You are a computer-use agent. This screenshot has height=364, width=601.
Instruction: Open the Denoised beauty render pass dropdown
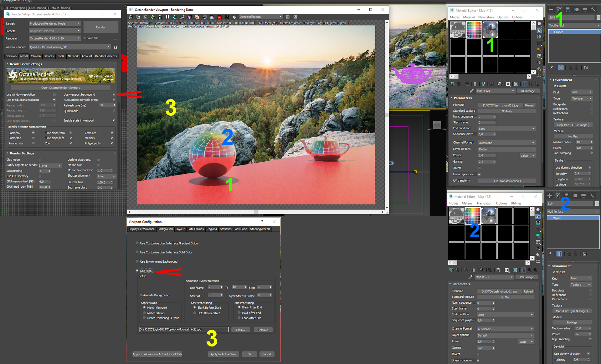pyautogui.click(x=260, y=17)
